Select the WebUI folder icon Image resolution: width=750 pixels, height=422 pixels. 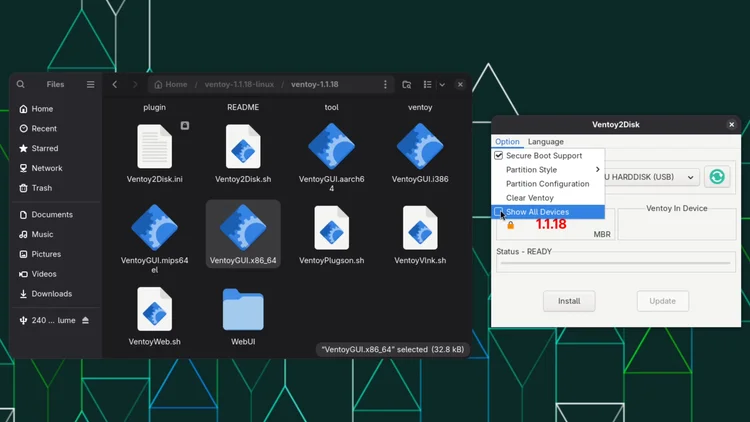243,310
